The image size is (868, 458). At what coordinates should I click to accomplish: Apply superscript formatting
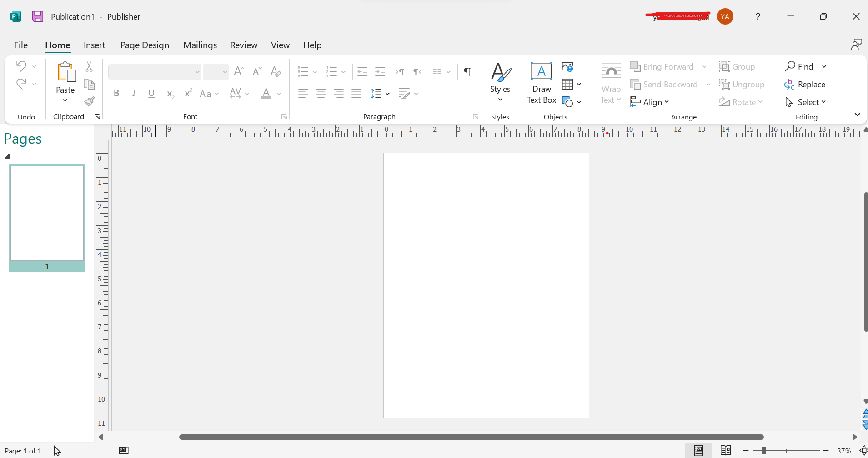tap(188, 93)
